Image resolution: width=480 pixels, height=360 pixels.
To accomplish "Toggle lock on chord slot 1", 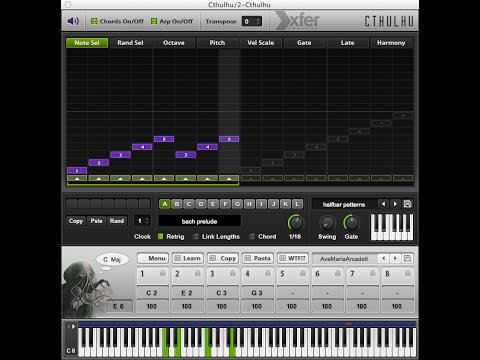I will click(162, 273).
